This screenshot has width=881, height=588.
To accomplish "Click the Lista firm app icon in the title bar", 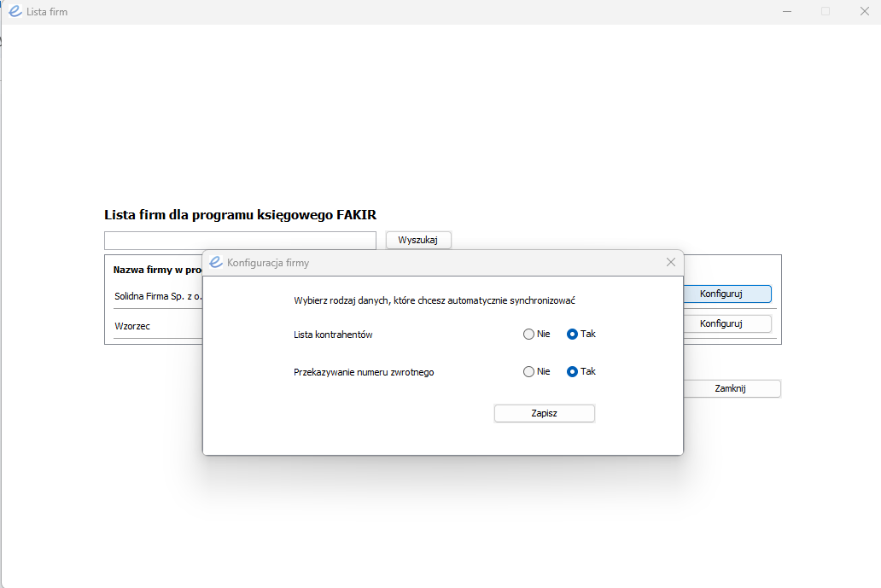I will click(15, 11).
